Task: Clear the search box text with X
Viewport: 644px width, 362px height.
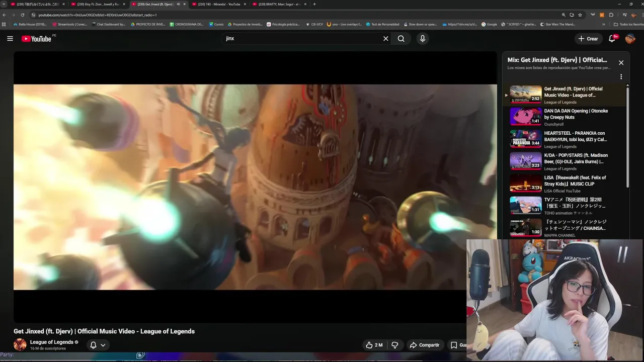Action: click(x=386, y=39)
